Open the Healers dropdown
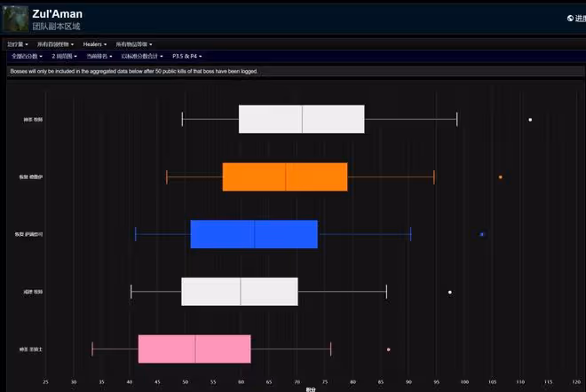Image resolution: width=586 pixels, height=392 pixels. click(x=94, y=44)
